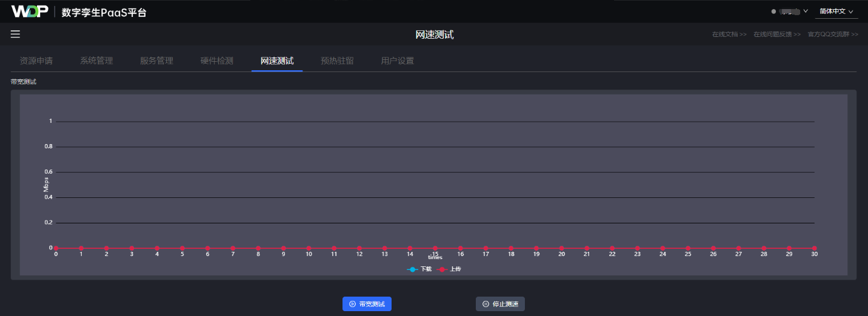Viewport: 868px width, 316px height.
Task: Open the 服务管理 tab
Action: (x=156, y=61)
